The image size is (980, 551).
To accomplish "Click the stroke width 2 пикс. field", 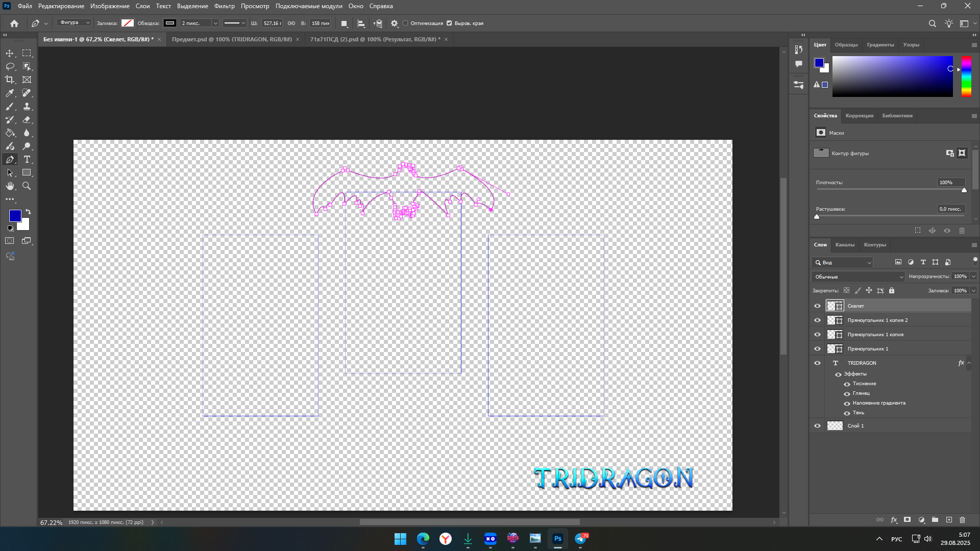I will (195, 23).
